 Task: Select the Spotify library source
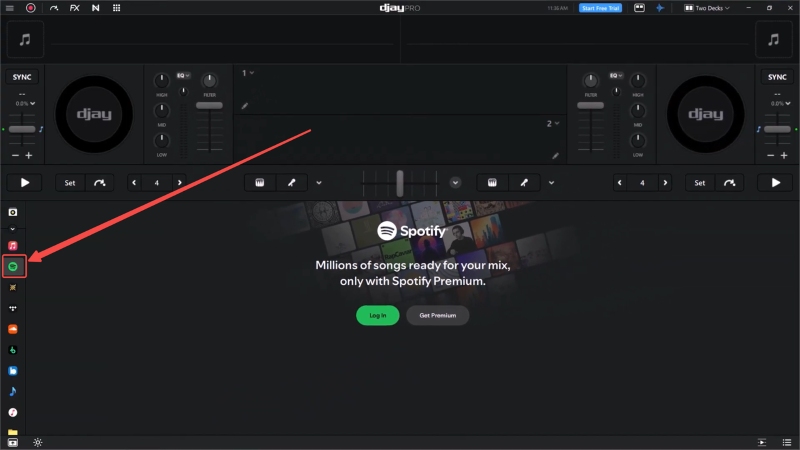(13, 266)
